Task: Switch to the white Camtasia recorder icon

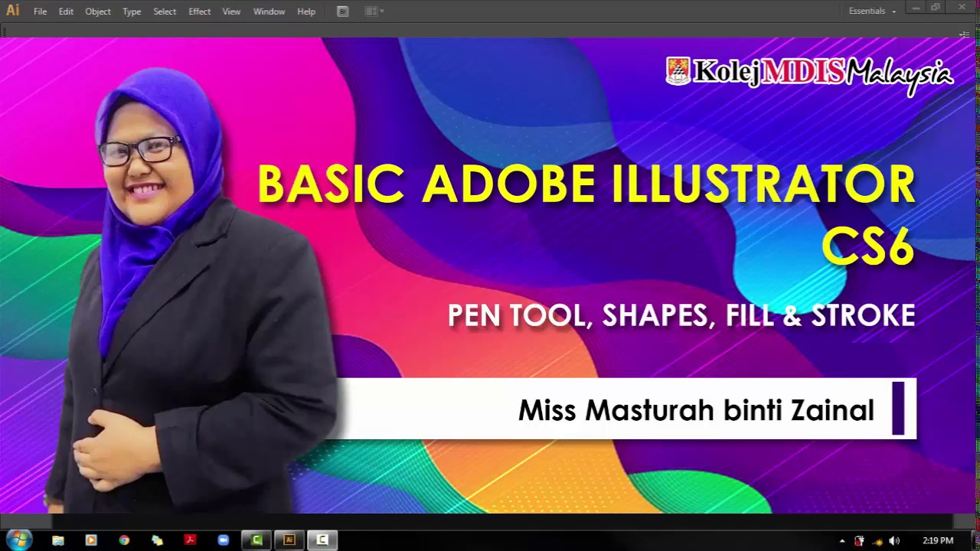Action: (323, 540)
